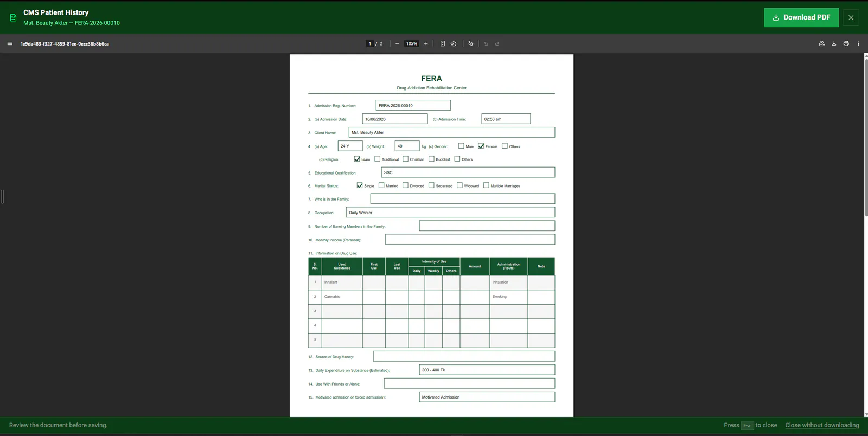Check the Separated marital status checkbox

tap(431, 185)
